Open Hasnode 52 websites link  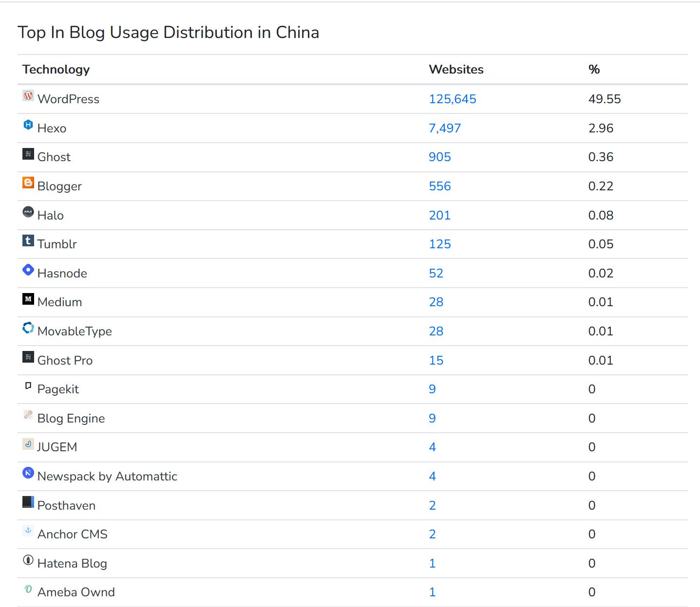point(436,274)
